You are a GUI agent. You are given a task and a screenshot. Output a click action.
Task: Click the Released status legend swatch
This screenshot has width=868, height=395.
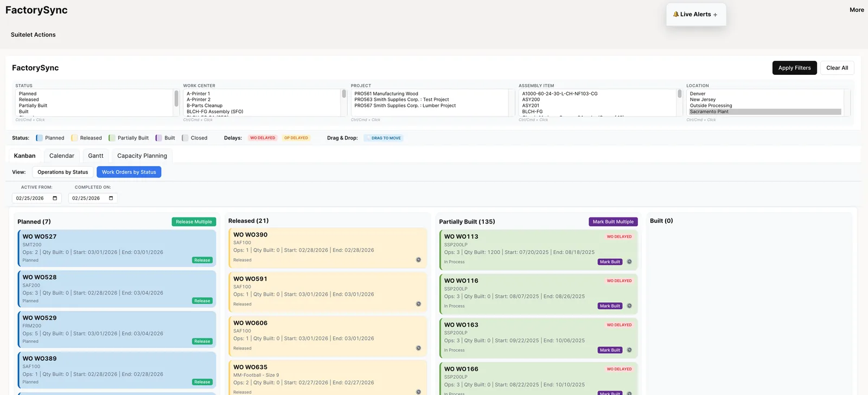point(74,138)
